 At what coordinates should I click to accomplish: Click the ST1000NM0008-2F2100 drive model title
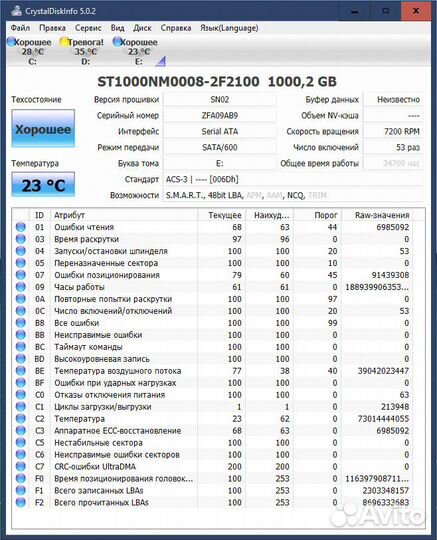coord(178,82)
